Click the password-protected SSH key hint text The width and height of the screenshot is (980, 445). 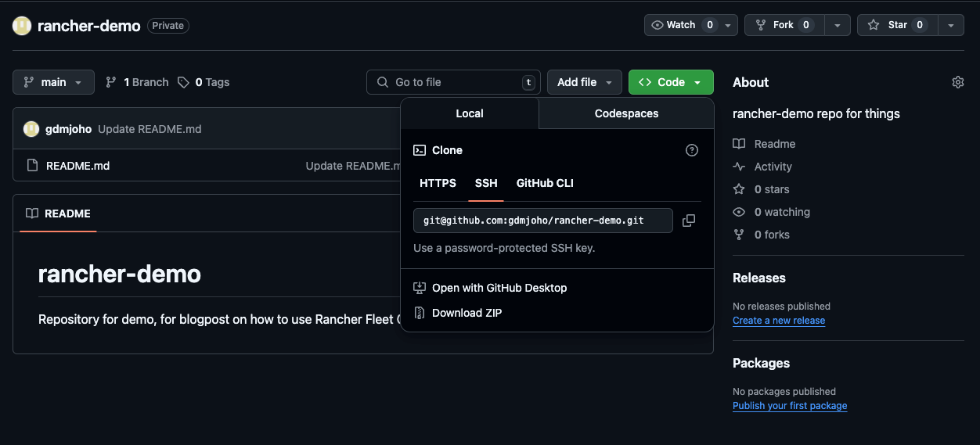(504, 248)
